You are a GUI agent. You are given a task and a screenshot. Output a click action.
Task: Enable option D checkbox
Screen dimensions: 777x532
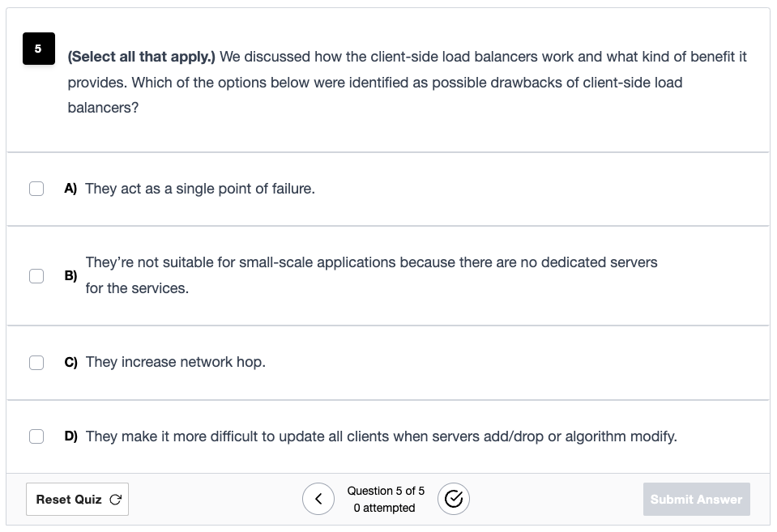[x=36, y=436]
